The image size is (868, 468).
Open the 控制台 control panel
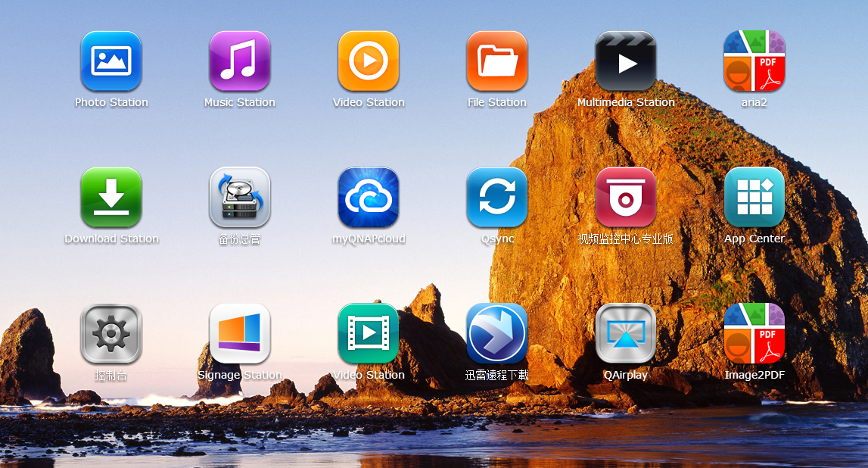pos(111,333)
